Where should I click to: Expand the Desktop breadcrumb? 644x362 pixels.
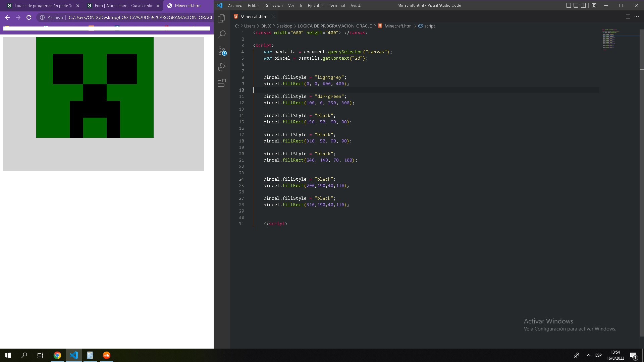click(284, 26)
